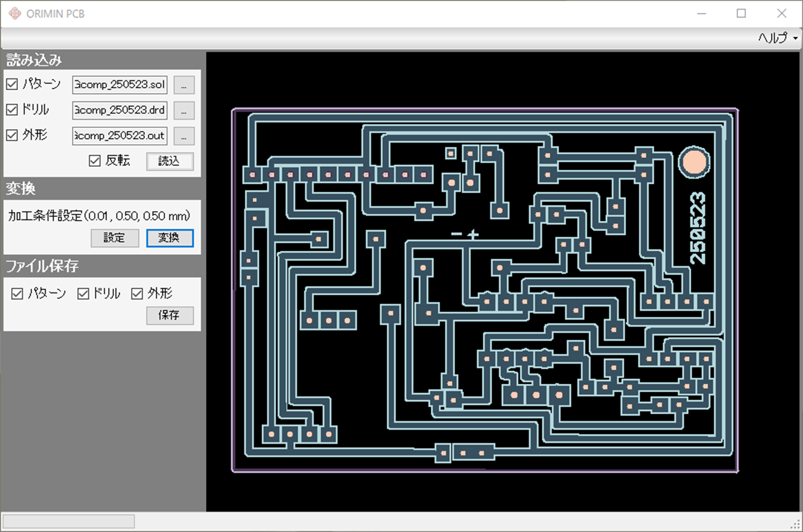Image resolution: width=803 pixels, height=532 pixels.
Task: Click the ORIMIN PCB app icon in title bar
Action: 15,14
